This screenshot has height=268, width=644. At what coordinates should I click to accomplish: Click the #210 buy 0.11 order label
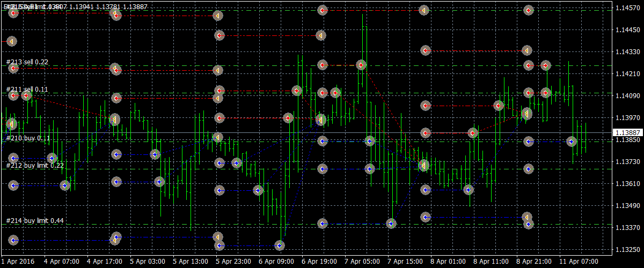[28, 138]
